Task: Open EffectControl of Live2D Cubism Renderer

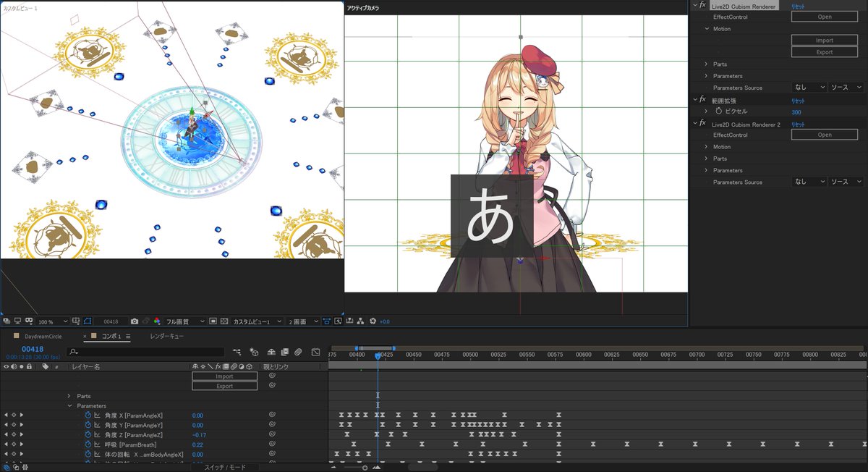Action: click(825, 17)
